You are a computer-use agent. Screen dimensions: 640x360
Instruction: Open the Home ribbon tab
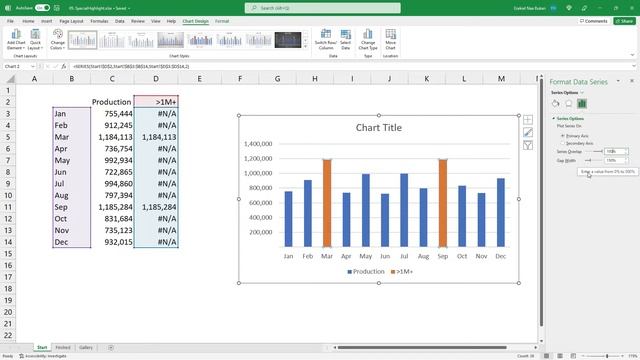pos(28,21)
